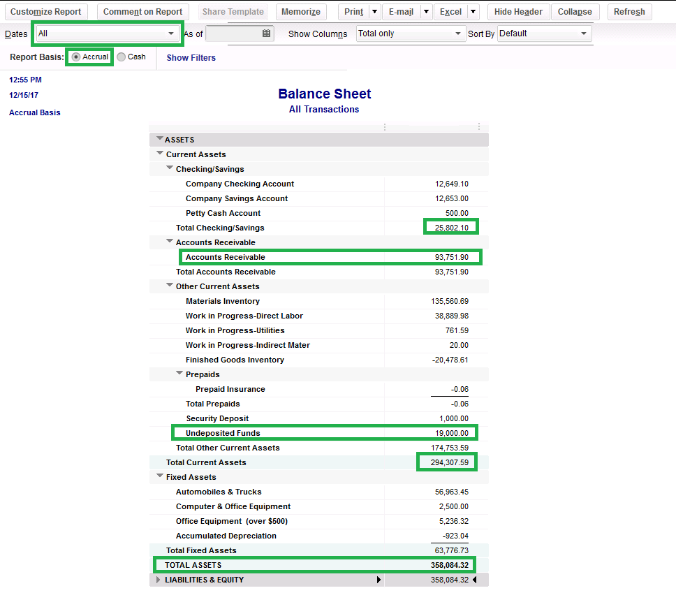Open the Sort By Default dropdown
The image size is (676, 616).
click(583, 33)
